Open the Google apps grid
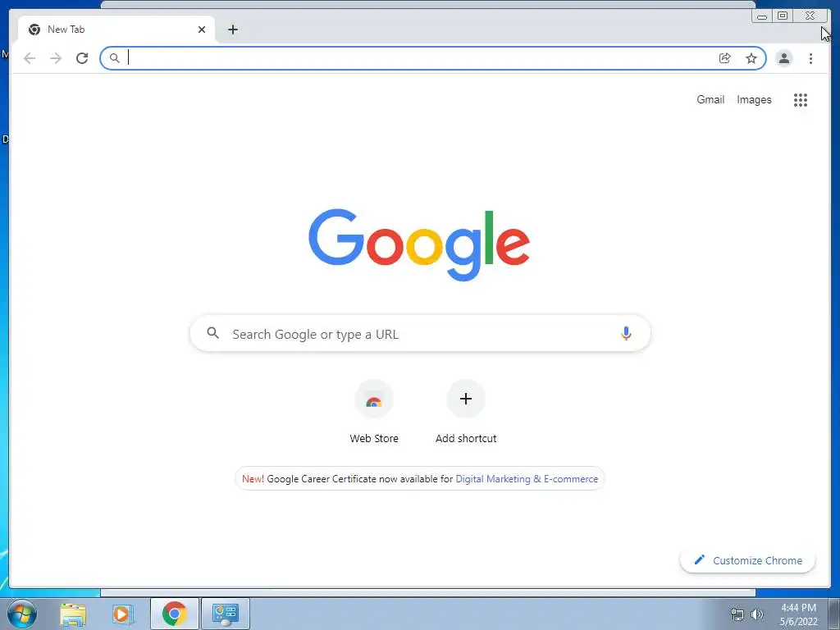Image resolution: width=840 pixels, height=630 pixels. coord(801,99)
